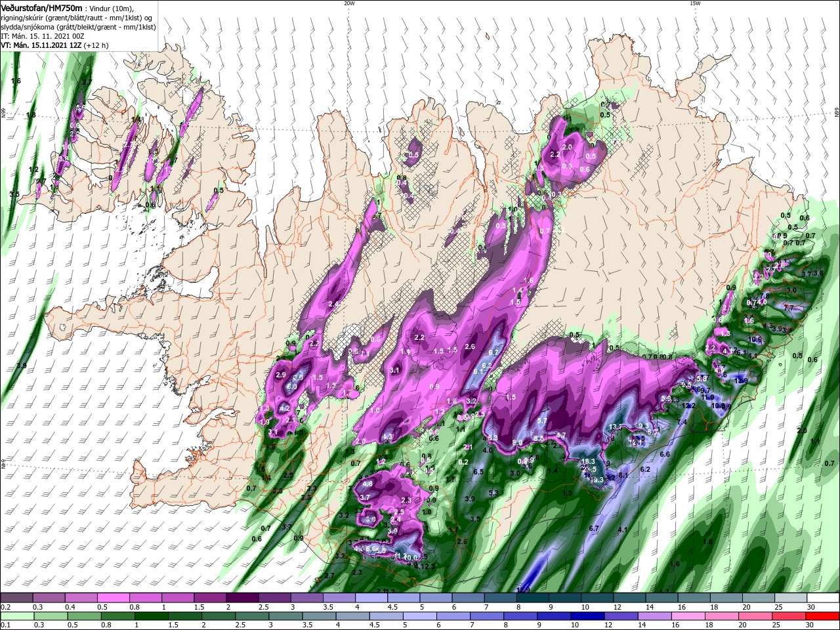This screenshot has width=840, height=630.
Task: Click the '5.3' value in green area
Action: [493, 493]
